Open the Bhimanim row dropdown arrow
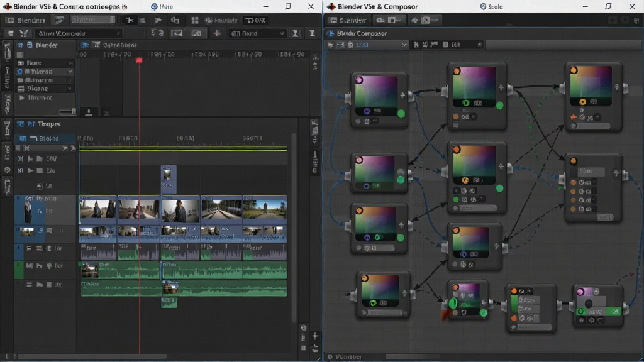 point(70,80)
